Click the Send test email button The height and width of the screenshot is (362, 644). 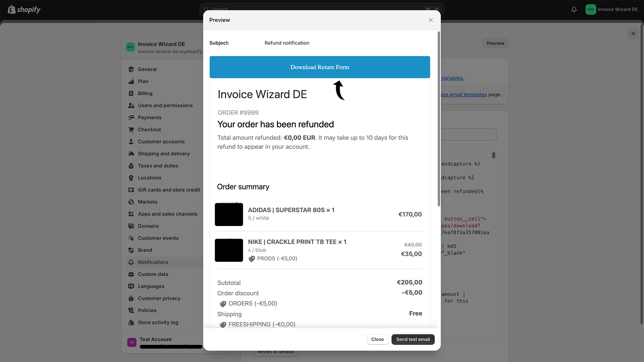(413, 340)
